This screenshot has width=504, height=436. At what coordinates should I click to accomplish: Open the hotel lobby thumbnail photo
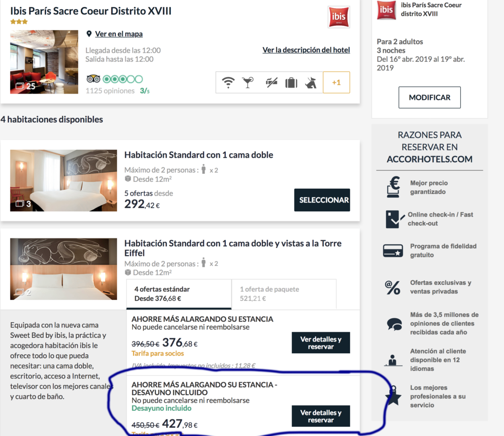pyautogui.click(x=44, y=62)
